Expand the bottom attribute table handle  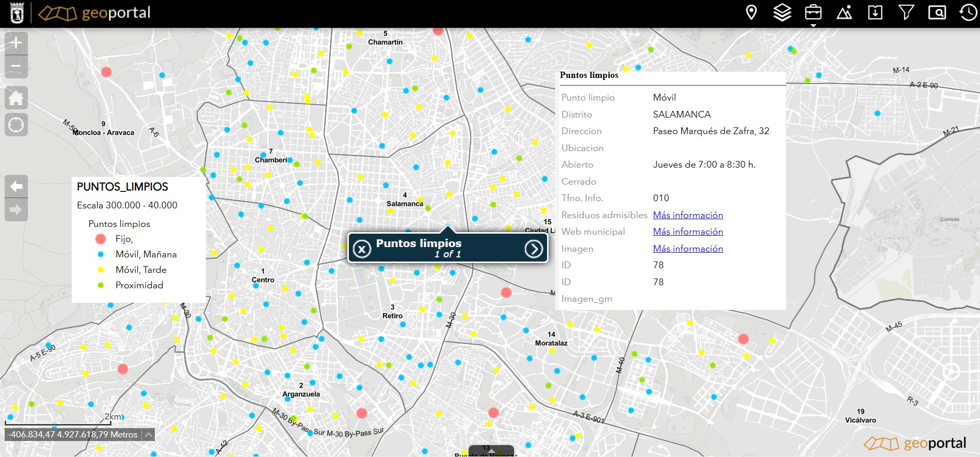tap(491, 451)
